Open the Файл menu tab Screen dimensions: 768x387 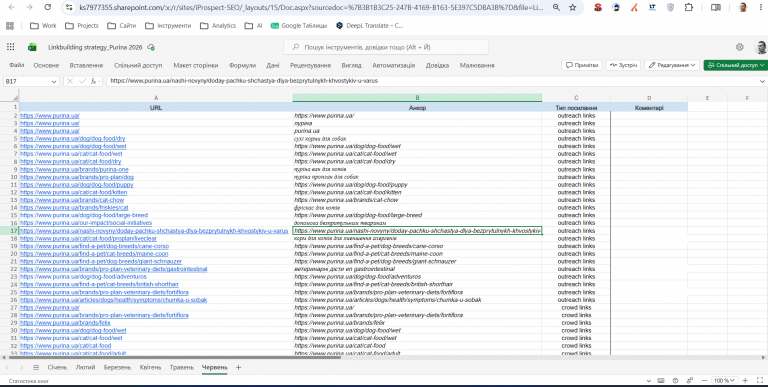point(17,65)
